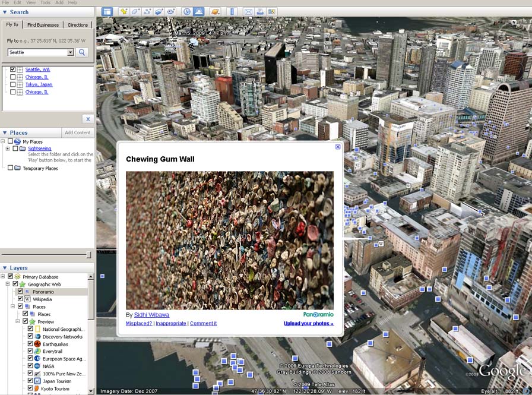Select the Add Polygon tool
The height and width of the screenshot is (395, 532).
point(135,11)
